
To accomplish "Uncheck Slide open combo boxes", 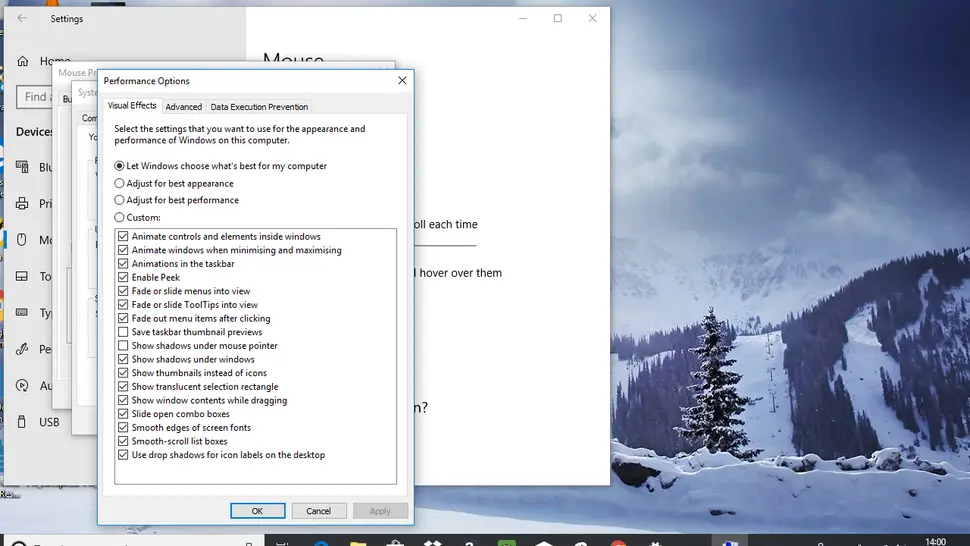I will [123, 414].
